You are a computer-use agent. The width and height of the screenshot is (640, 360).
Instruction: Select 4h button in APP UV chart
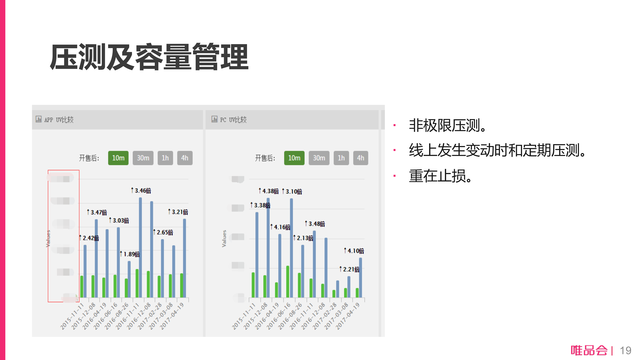[x=185, y=158]
